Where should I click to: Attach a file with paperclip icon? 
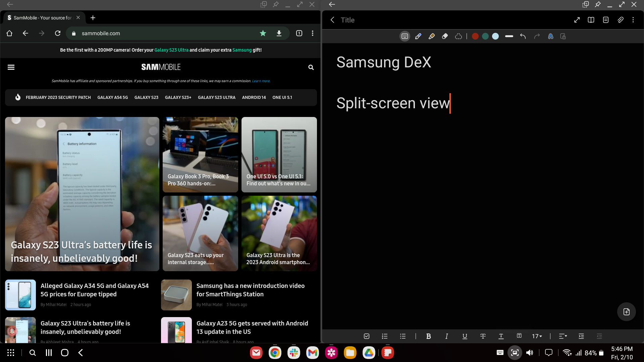(620, 20)
